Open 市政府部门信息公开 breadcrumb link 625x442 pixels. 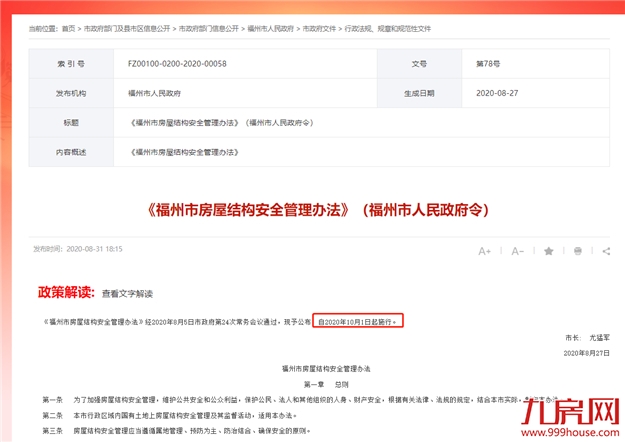(208, 29)
